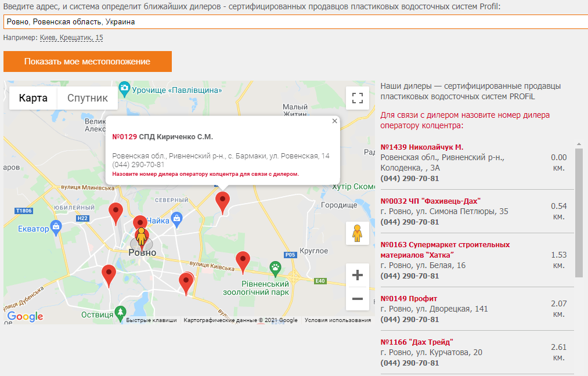Open dealer №0163 Супермаркет Хатка
The width and height of the screenshot is (588, 376).
pyautogui.click(x=445, y=250)
